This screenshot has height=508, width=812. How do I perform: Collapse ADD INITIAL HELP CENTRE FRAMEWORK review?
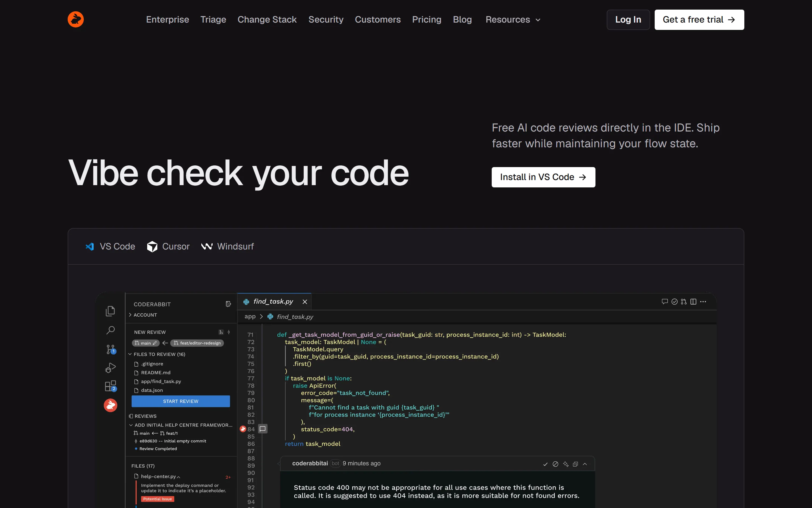180,425
